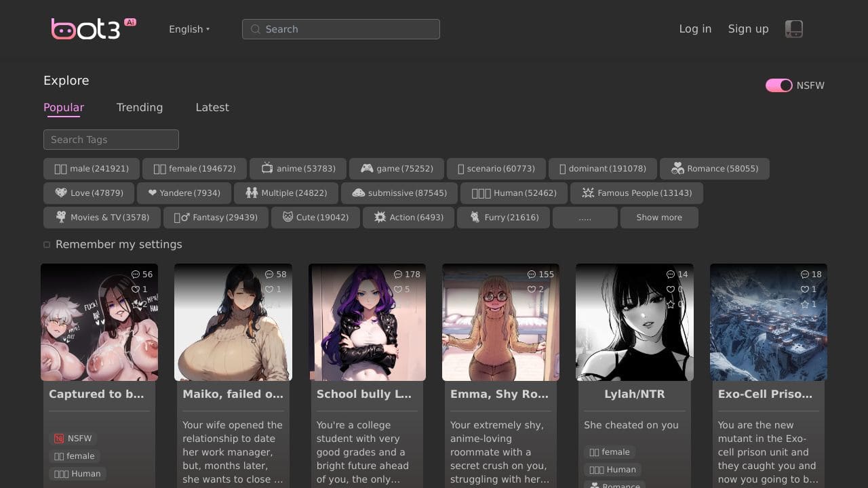Click the gamepad icon on game tag

click(367, 168)
